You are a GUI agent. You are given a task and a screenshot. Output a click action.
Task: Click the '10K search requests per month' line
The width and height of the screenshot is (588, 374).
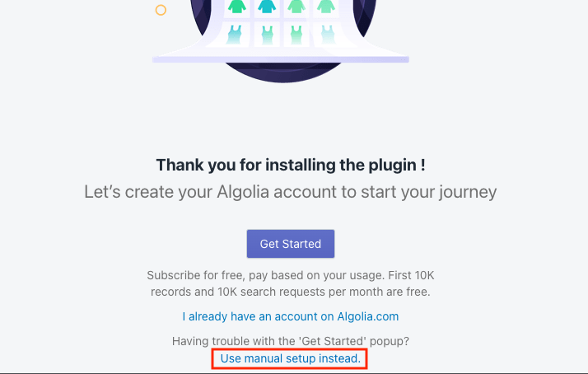291,292
